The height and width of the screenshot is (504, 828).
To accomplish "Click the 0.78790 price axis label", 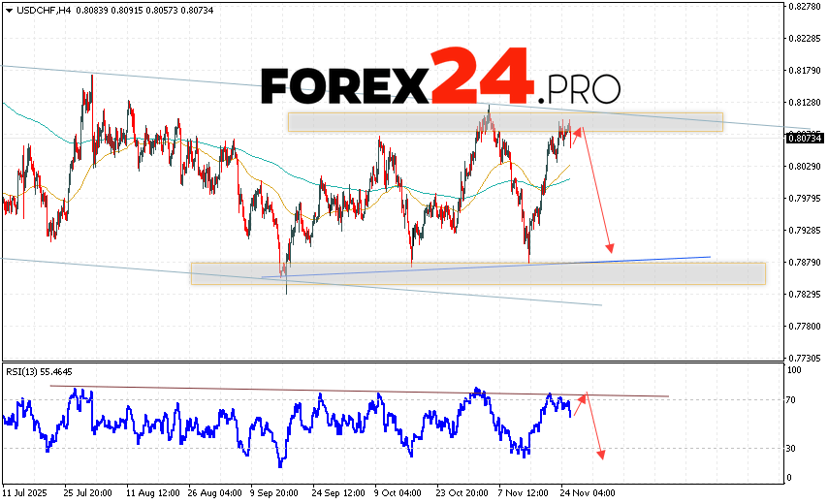I will tap(804, 262).
